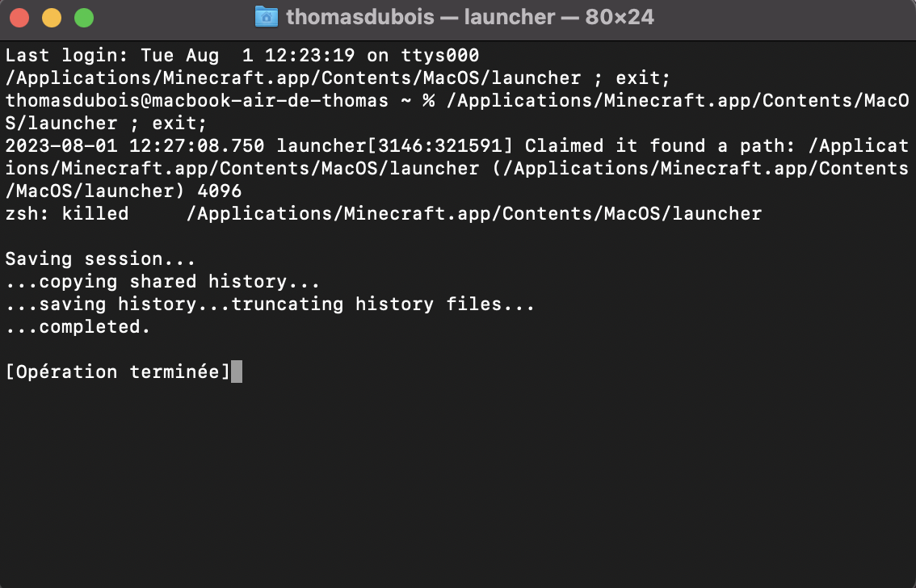Click the "2023-08-01 12:27:08.750" timestamp
This screenshot has width=916, height=588.
135,145
